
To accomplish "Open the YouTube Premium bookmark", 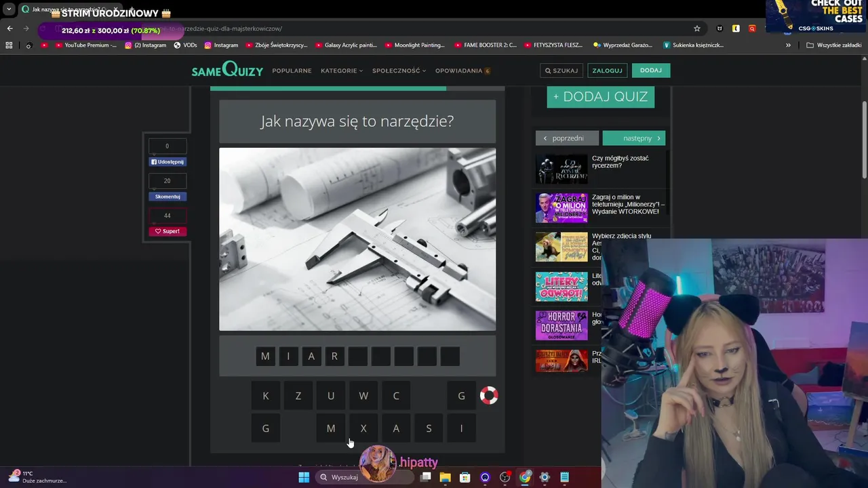I will coord(86,45).
